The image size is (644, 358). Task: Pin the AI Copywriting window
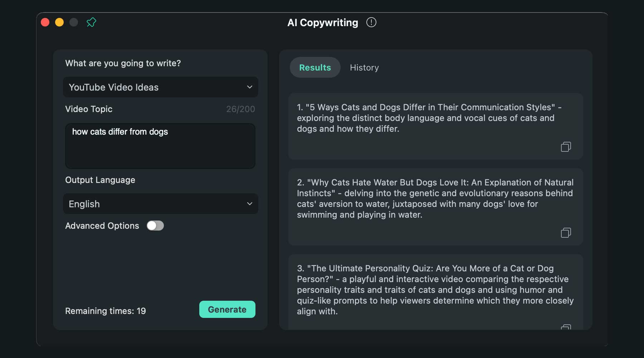pos(92,22)
